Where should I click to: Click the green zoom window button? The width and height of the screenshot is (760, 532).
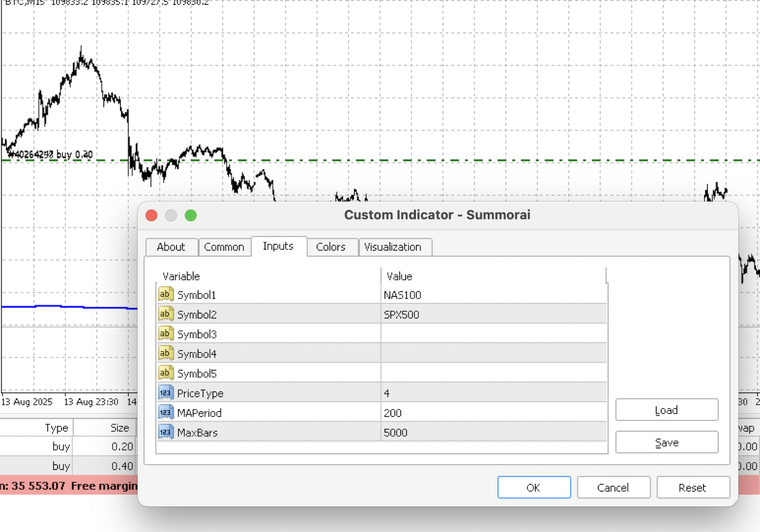click(x=191, y=216)
